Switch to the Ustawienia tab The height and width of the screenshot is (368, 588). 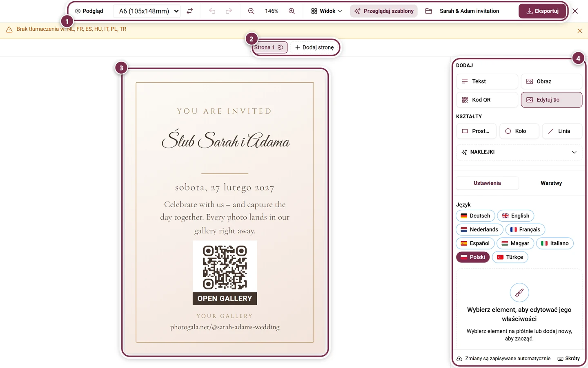[x=487, y=183]
